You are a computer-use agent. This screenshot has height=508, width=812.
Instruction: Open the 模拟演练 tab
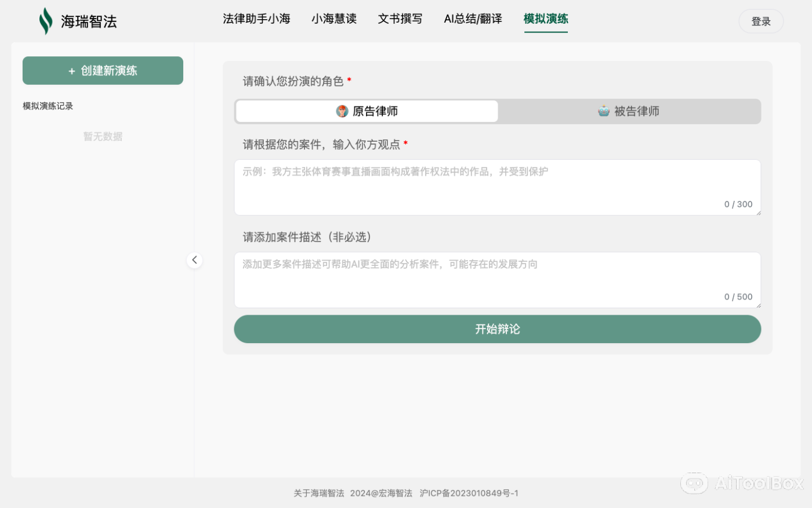[546, 19]
